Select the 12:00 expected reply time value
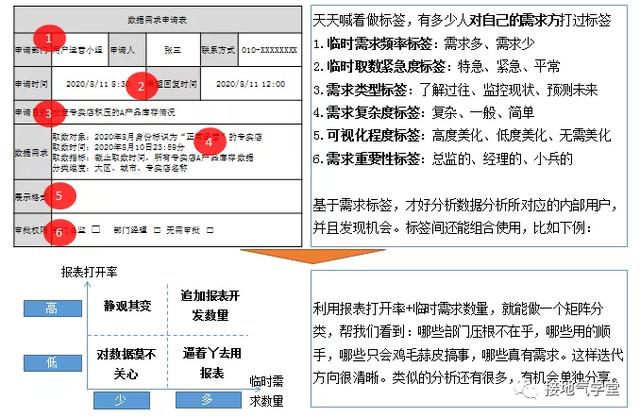 point(251,84)
